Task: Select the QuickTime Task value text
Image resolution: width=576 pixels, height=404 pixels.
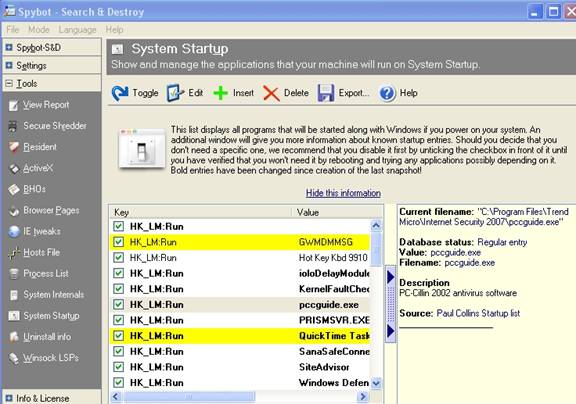Action: 334,336
